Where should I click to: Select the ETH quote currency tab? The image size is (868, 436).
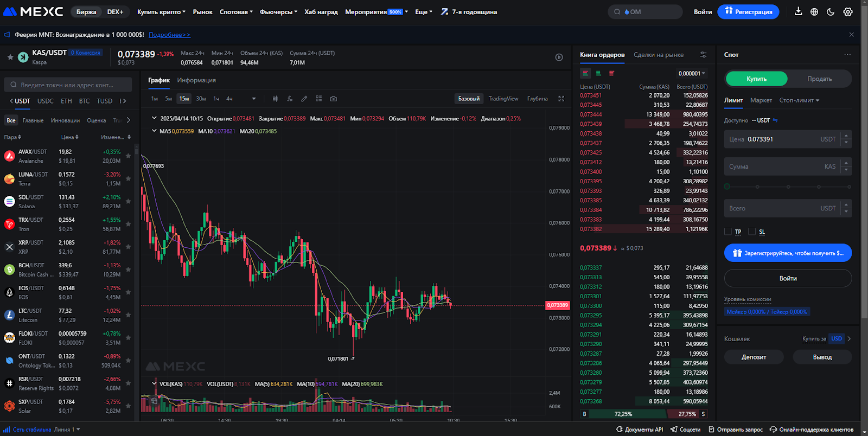(x=66, y=101)
